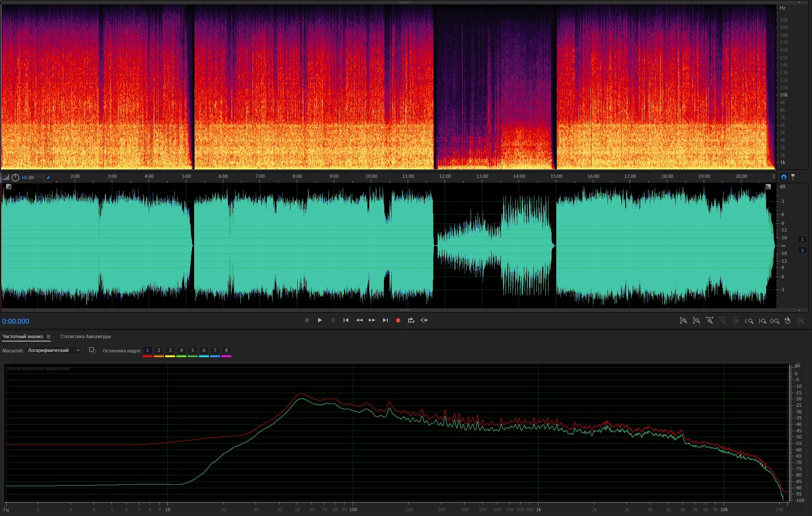Click frame hold button 3
Screen dimensions: 812x516
tap(170, 350)
